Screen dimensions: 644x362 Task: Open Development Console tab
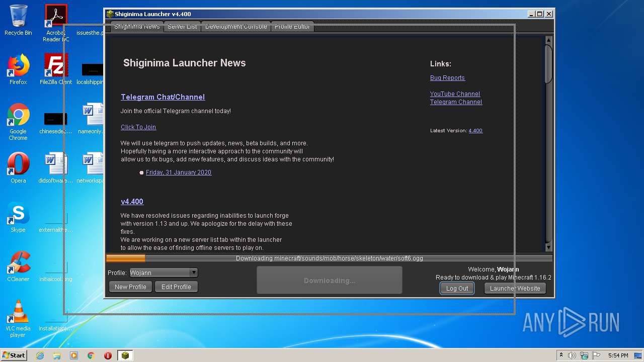click(236, 27)
